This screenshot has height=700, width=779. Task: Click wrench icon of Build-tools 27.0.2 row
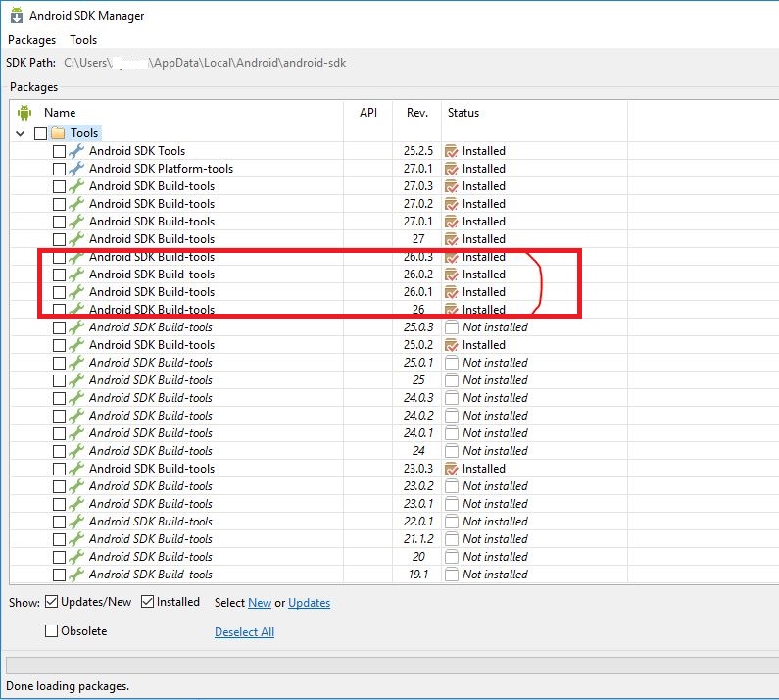click(x=76, y=204)
